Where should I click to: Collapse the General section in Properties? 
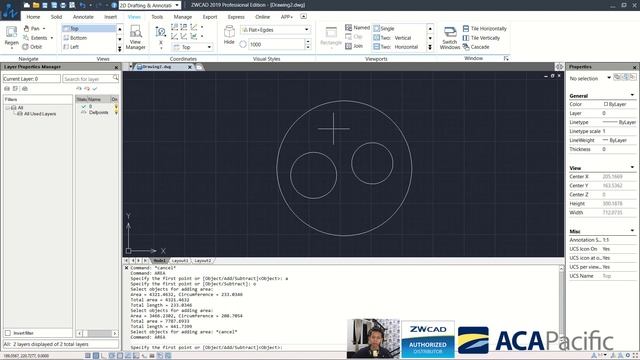632,95
